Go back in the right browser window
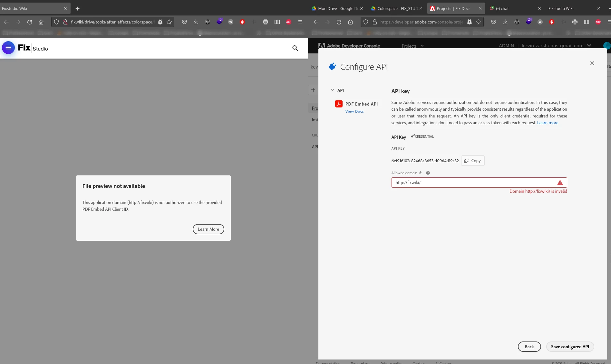Image resolution: width=611 pixels, height=364 pixels. [316, 22]
